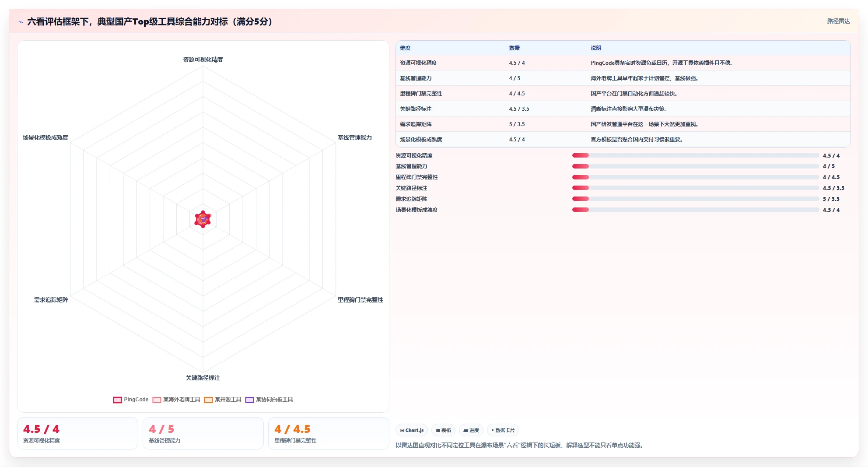
Task: Click the table note 海外老牌工具早年起家于计划管控
Action: 644,78
